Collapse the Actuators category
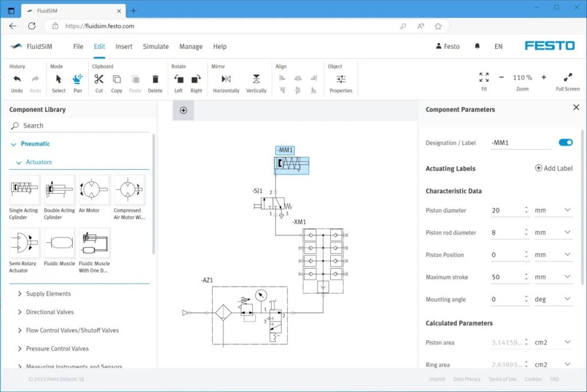Screen dimensions: 587x392 click(19, 163)
